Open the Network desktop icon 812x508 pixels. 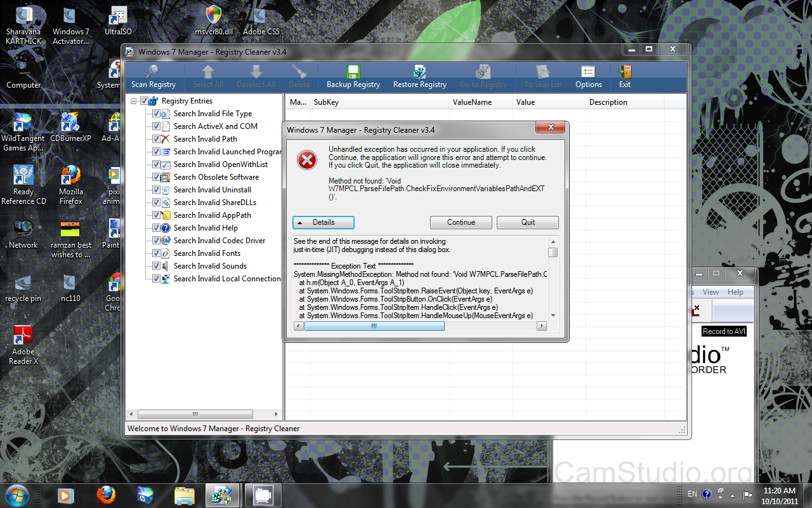(23, 234)
